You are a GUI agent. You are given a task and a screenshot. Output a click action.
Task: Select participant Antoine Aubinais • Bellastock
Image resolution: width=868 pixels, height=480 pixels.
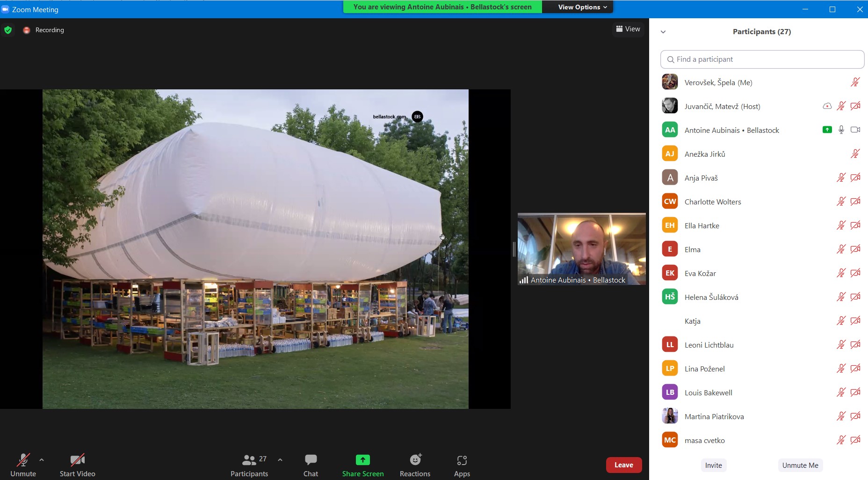point(762,130)
